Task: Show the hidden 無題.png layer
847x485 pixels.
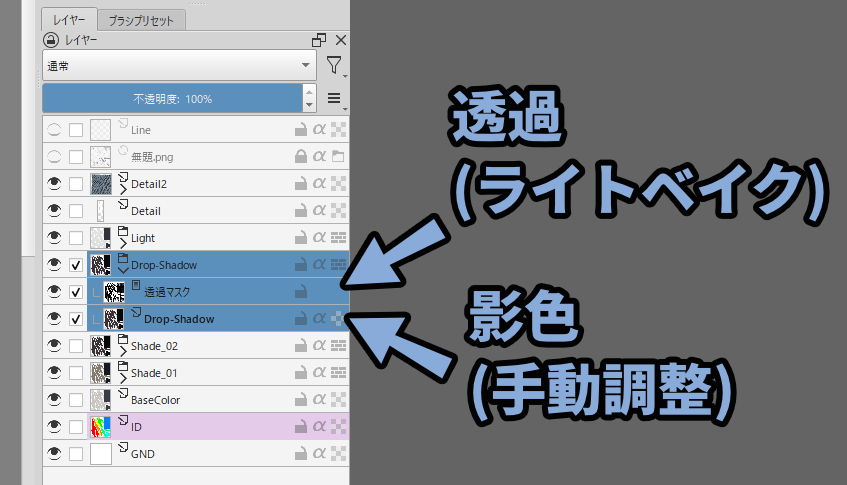Action: tap(54, 157)
